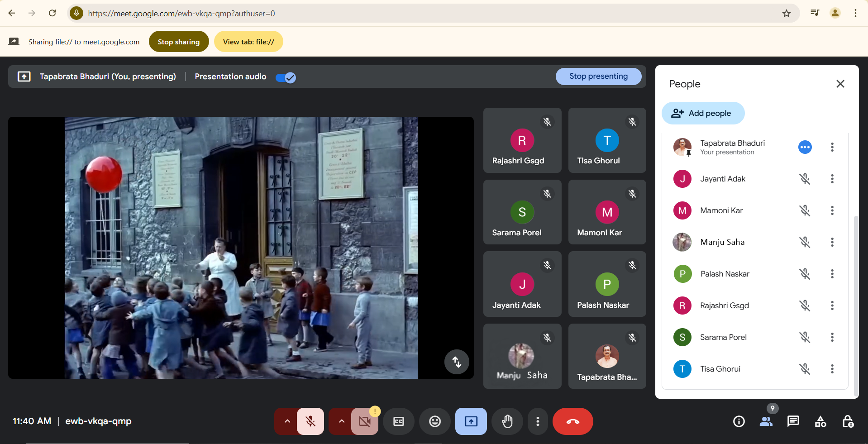The image size is (868, 444).
Task: Click Tapabrata Bhaduri's avatar in People list
Action: [682, 147]
